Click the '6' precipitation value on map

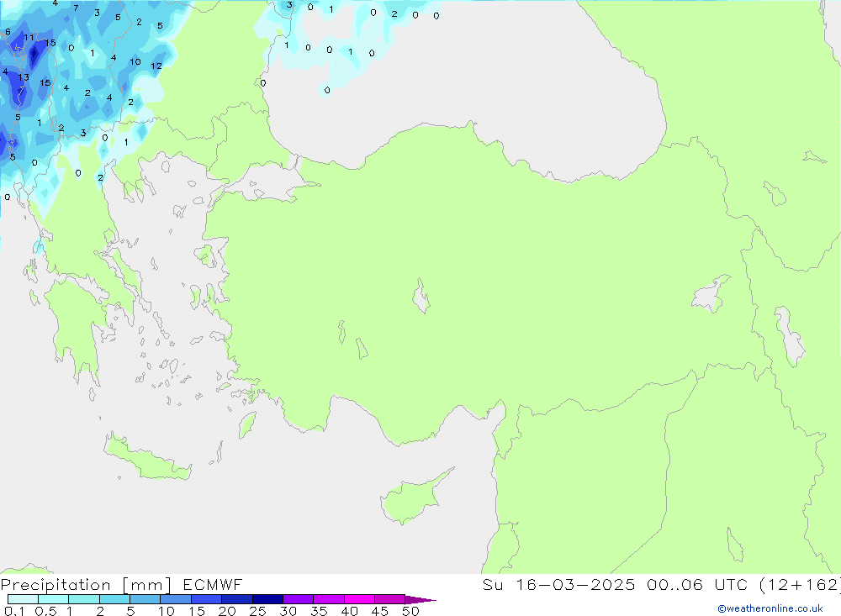pos(8,32)
